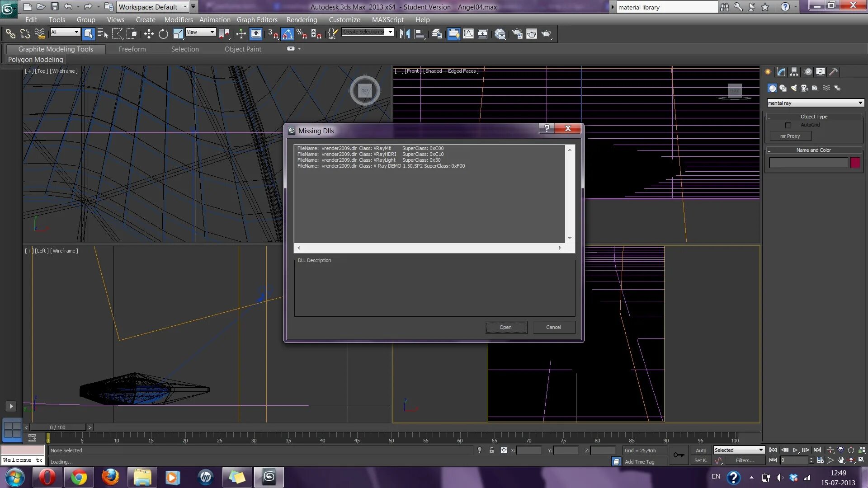Viewport: 868px width, 488px height.
Task: Select the Space Warps category icon
Action: [826, 88]
